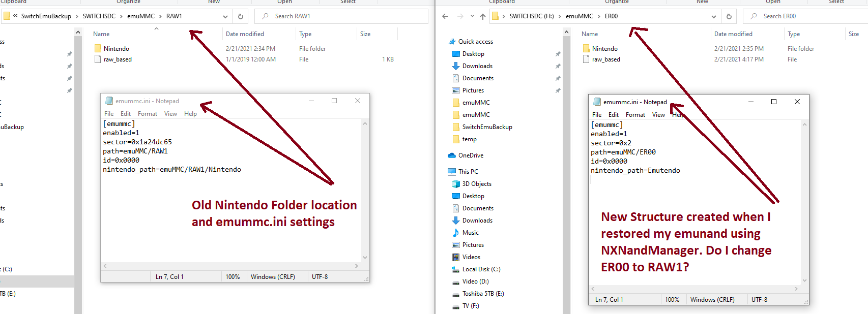Expand address bar history in ER00 window
Viewport: 868px width, 314px height.
(714, 16)
